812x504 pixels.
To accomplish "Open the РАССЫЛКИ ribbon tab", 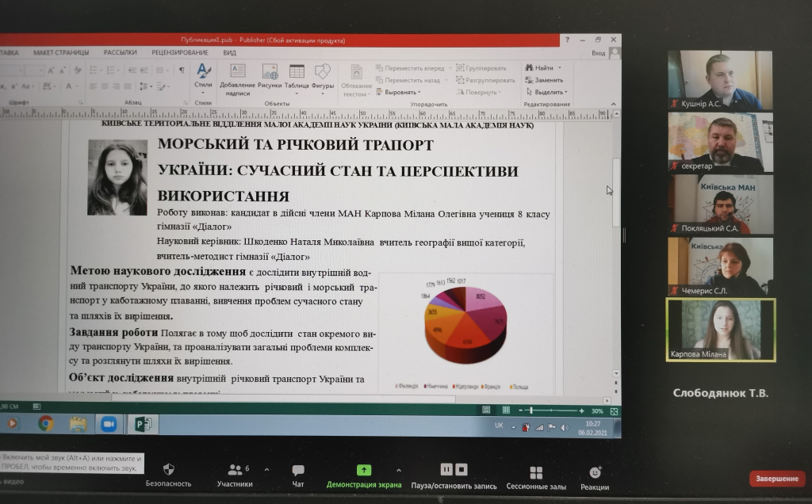I will pos(121,53).
